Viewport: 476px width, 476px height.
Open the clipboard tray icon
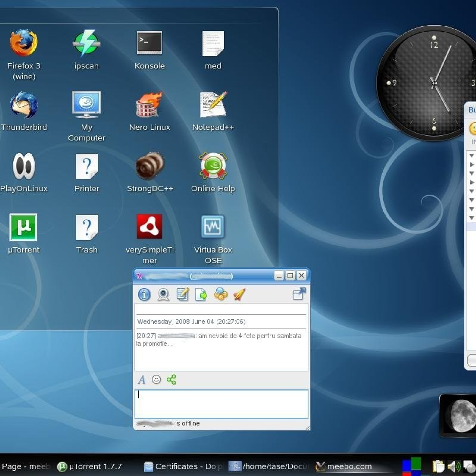(x=438, y=466)
